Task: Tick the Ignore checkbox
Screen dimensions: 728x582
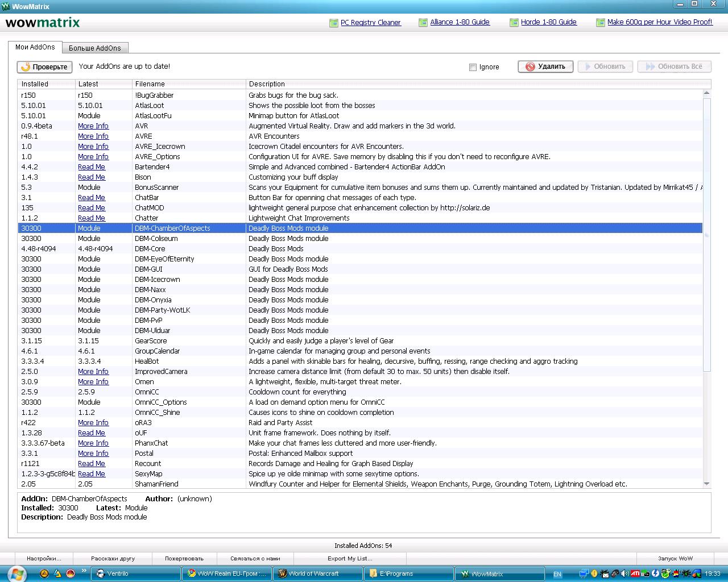Action: (473, 67)
